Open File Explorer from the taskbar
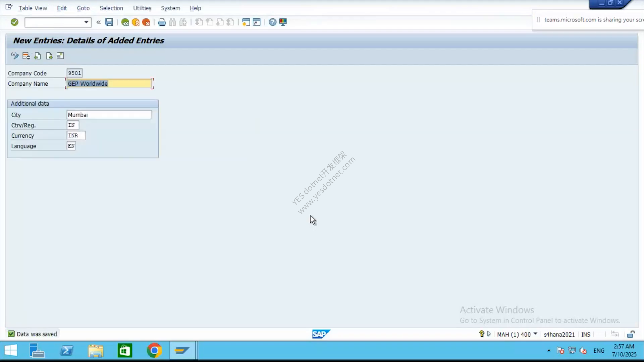The width and height of the screenshot is (644, 362). pos(96,351)
